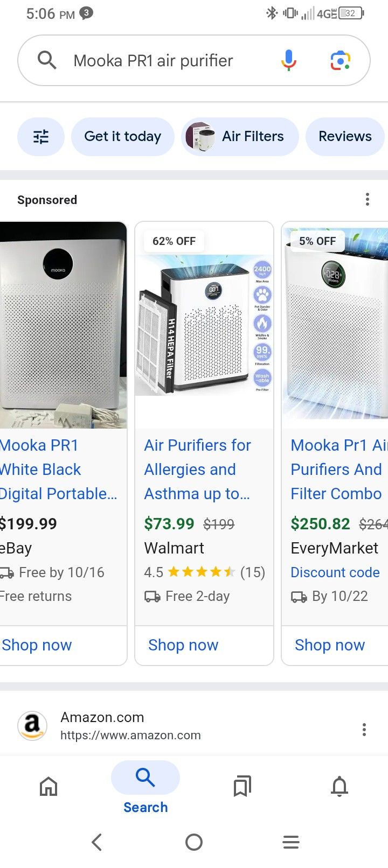Open the Sponsored section three-dot menu
The width and height of the screenshot is (388, 868).
367,199
